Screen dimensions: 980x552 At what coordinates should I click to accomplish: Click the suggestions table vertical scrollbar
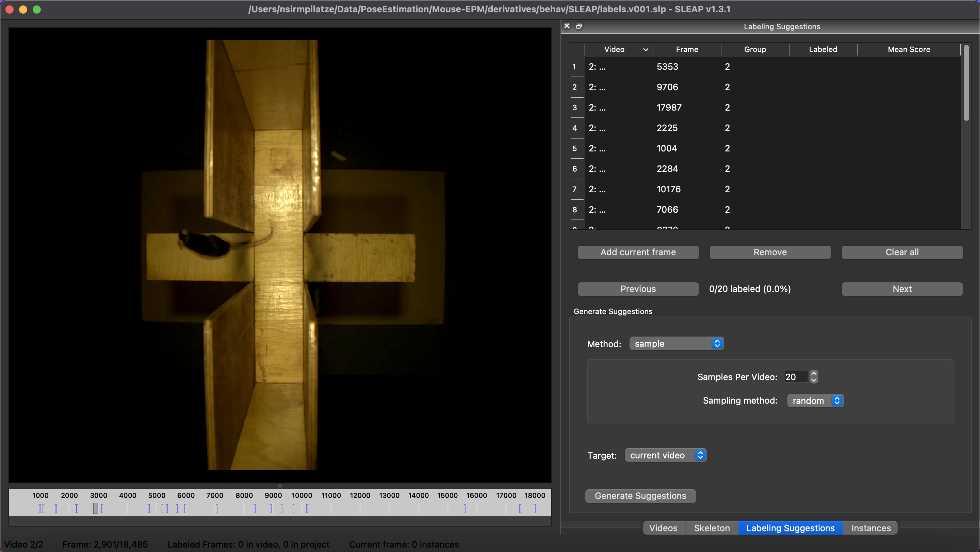click(966, 84)
